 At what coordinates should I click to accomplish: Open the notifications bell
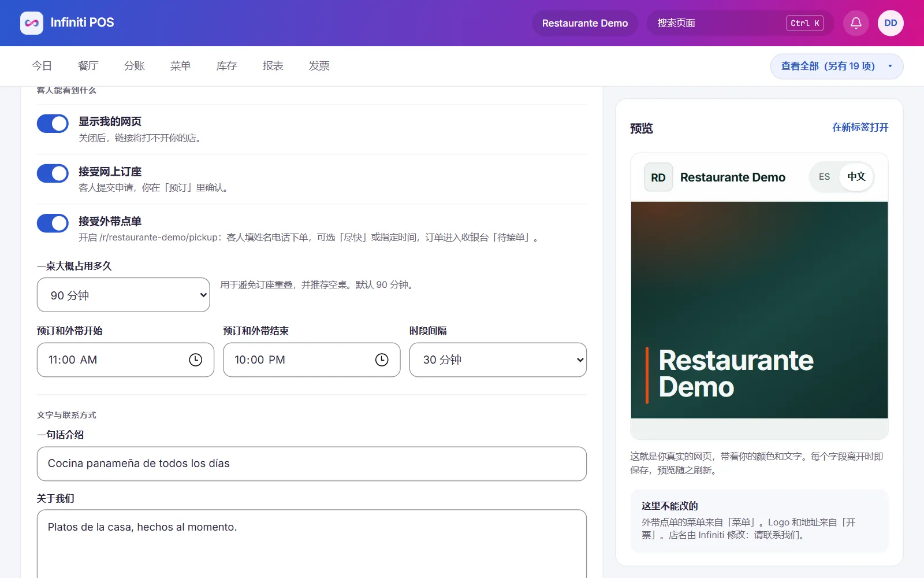point(856,23)
